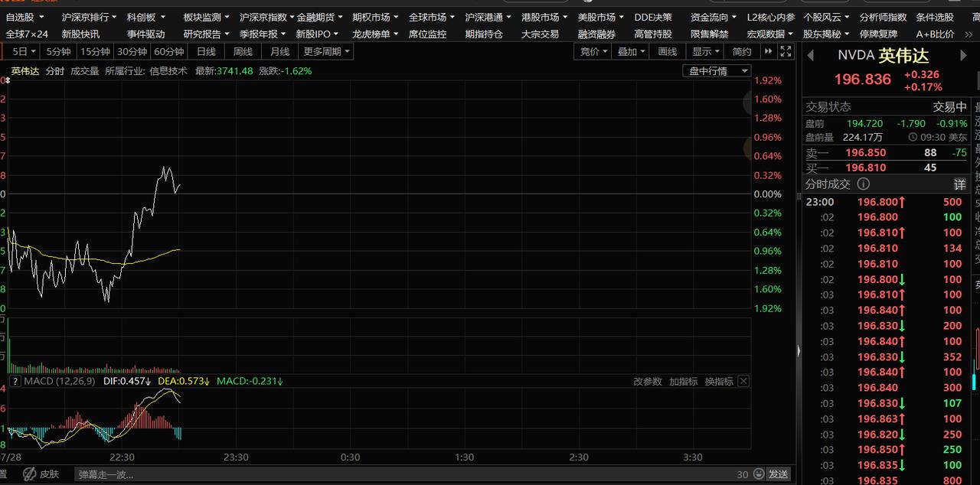This screenshot has width=980, height=485.
Task: Open the 龙虎榜单 menu
Action: (x=375, y=34)
